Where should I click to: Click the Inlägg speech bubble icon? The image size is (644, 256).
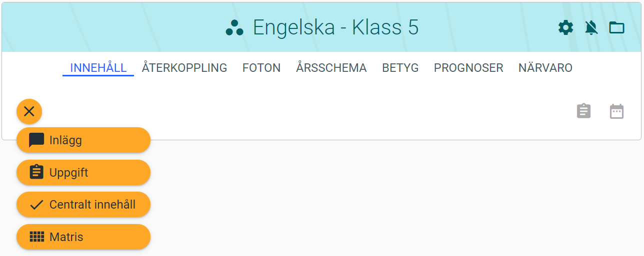click(x=36, y=140)
